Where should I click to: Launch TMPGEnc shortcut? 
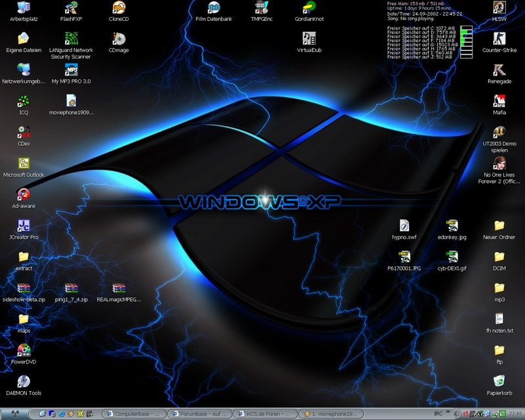coord(262,12)
